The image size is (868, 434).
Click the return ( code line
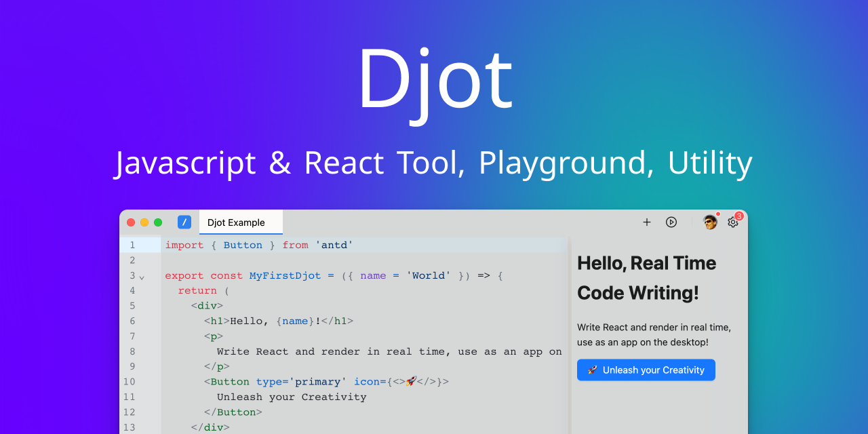203,291
